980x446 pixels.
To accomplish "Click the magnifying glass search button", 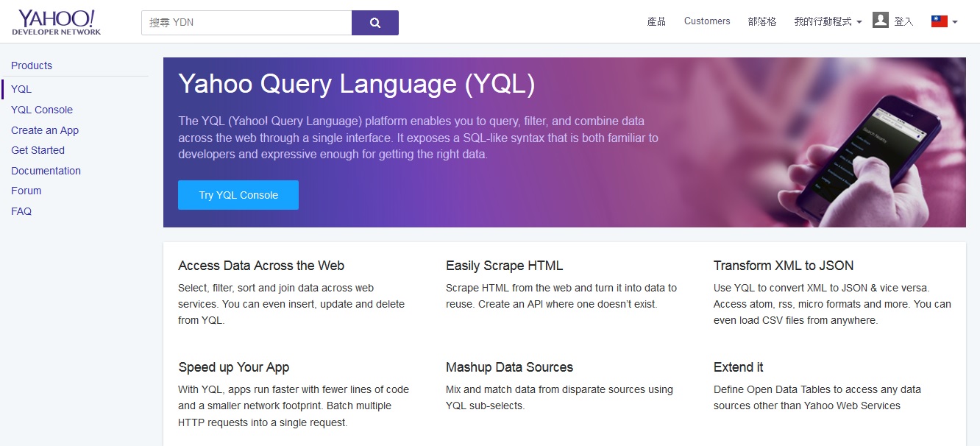I will pyautogui.click(x=375, y=23).
